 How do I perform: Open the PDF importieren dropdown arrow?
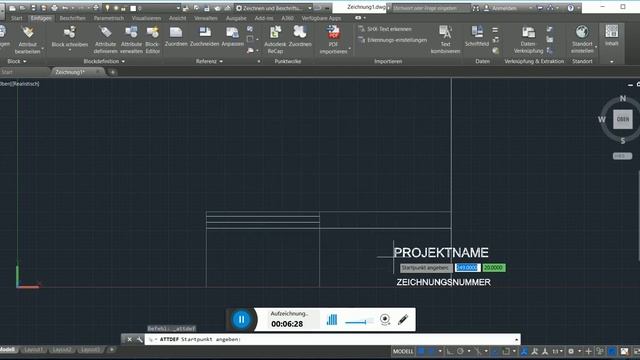350,48
